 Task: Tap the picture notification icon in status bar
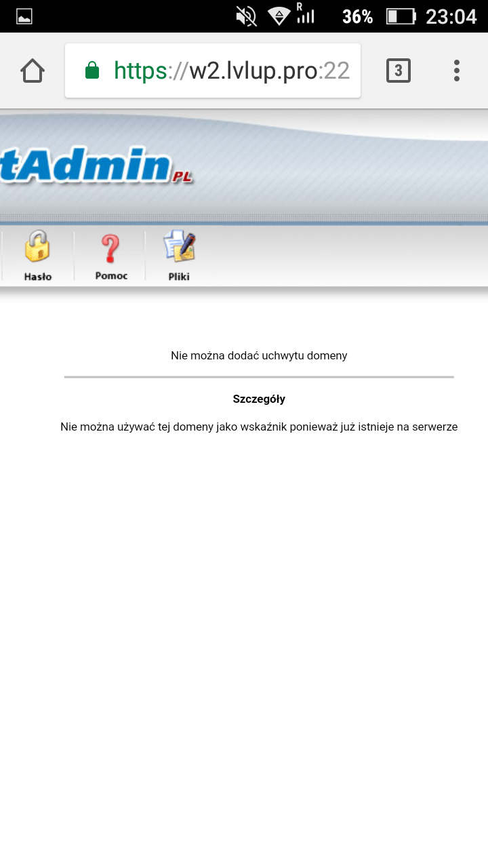point(24,16)
